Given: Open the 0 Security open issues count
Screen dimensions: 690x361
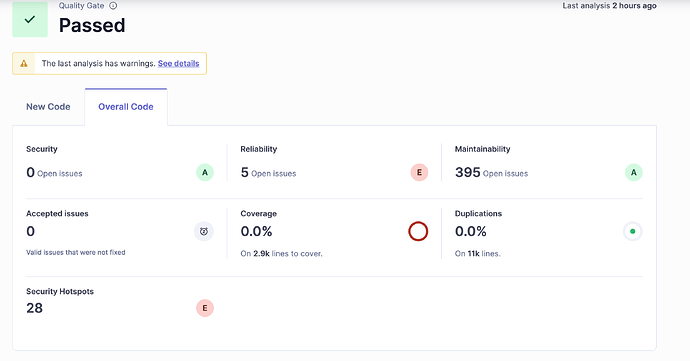Looking at the screenshot, I should (54, 173).
